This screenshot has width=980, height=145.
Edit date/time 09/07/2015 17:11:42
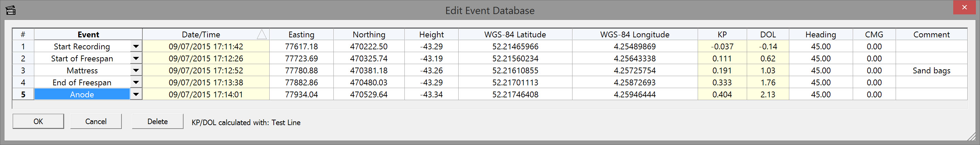[206, 46]
